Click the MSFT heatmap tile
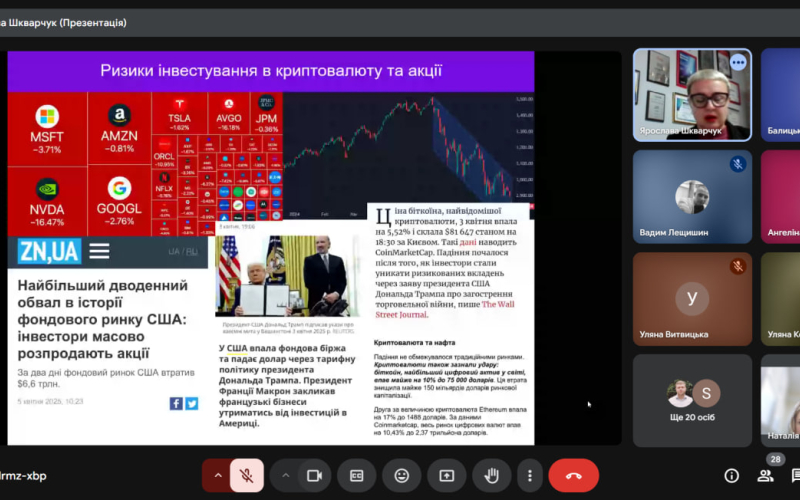Image resolution: width=800 pixels, height=500 pixels. coord(47,129)
